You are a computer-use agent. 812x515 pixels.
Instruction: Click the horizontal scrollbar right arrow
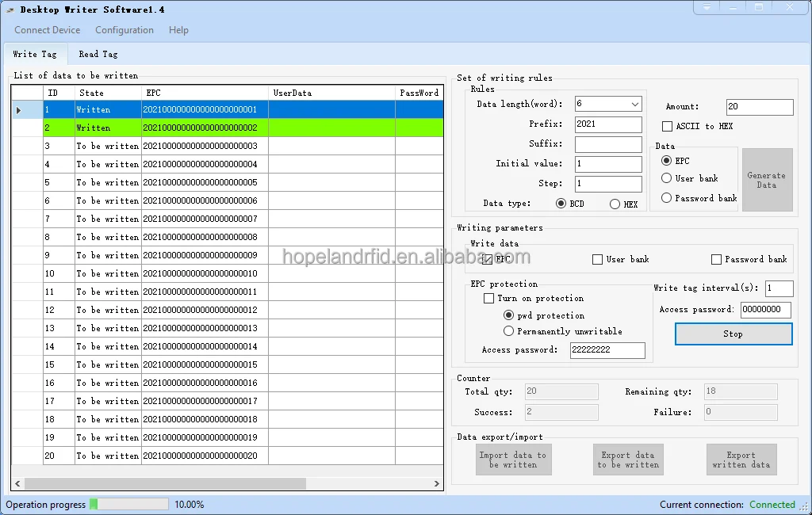tap(436, 483)
